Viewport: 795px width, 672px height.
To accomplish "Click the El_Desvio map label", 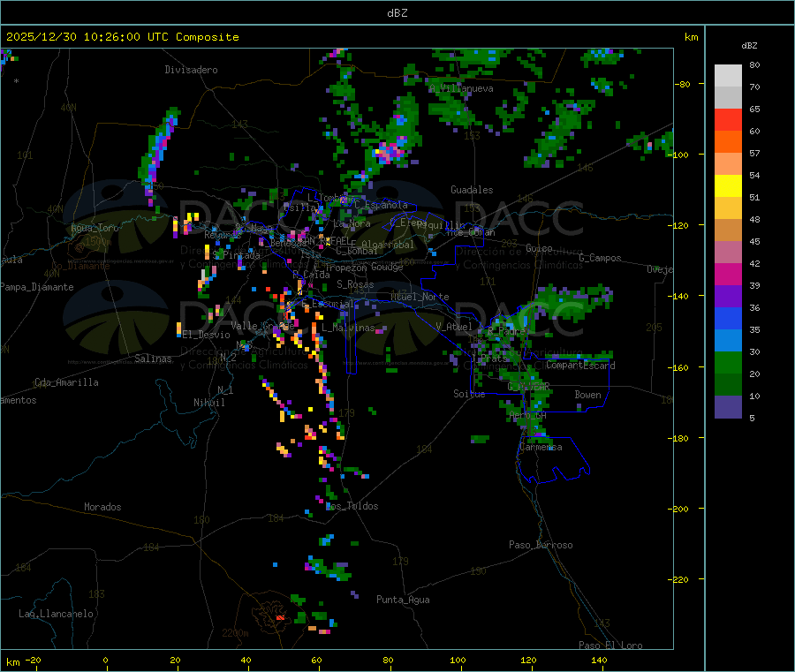I will tap(207, 335).
